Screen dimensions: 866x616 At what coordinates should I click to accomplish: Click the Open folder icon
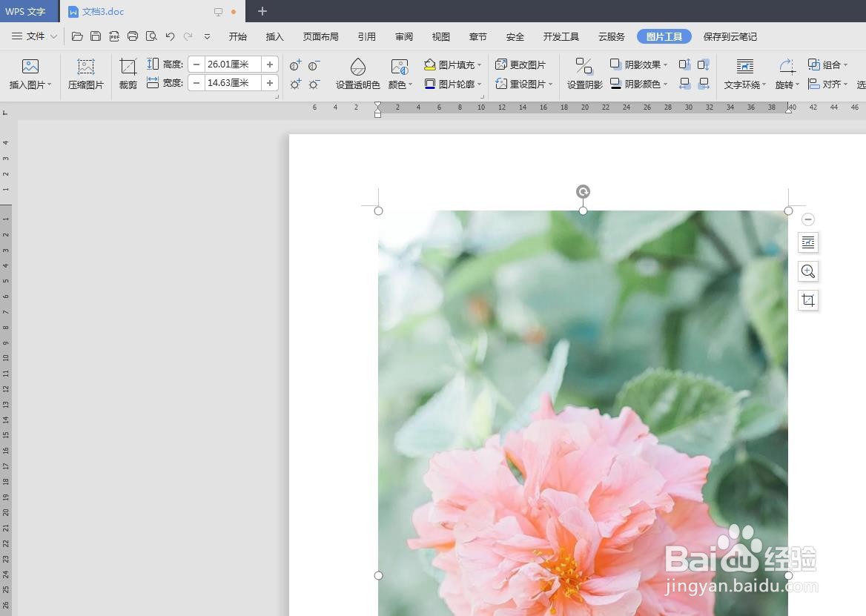pyautogui.click(x=77, y=36)
